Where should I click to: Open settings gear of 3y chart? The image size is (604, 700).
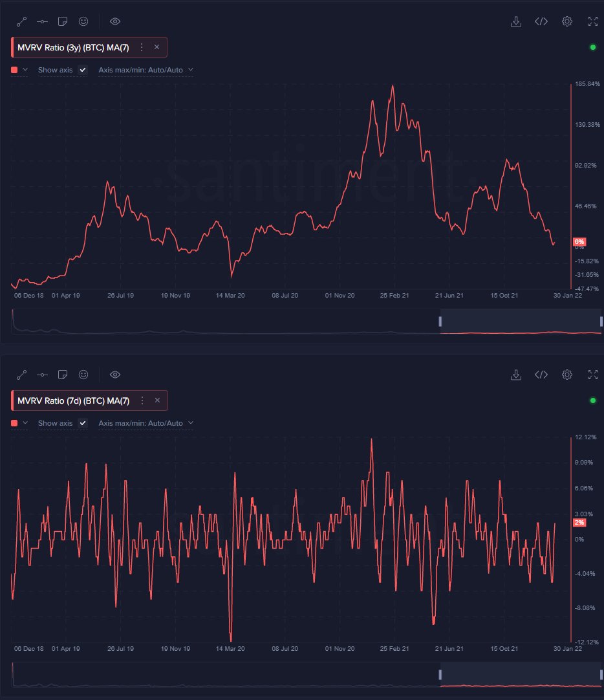click(567, 21)
